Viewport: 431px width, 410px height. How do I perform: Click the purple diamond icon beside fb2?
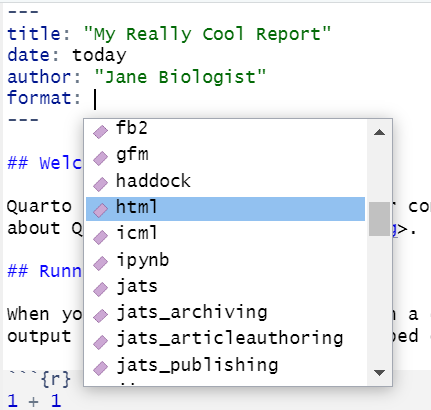click(100, 132)
